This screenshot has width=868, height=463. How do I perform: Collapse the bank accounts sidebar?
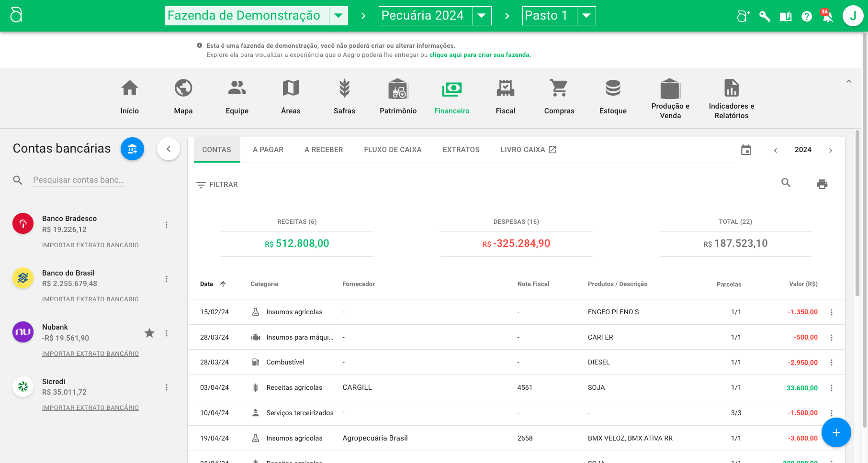[x=169, y=149]
